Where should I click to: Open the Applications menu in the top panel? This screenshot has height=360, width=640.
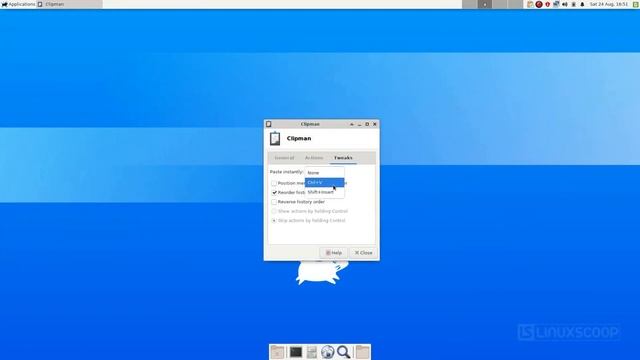tap(18, 4)
